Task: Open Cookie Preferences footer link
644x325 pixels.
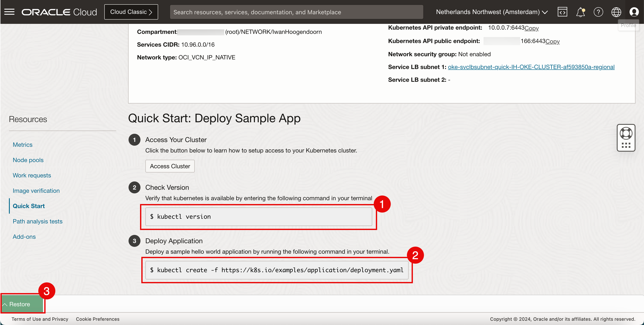Action: (97, 319)
